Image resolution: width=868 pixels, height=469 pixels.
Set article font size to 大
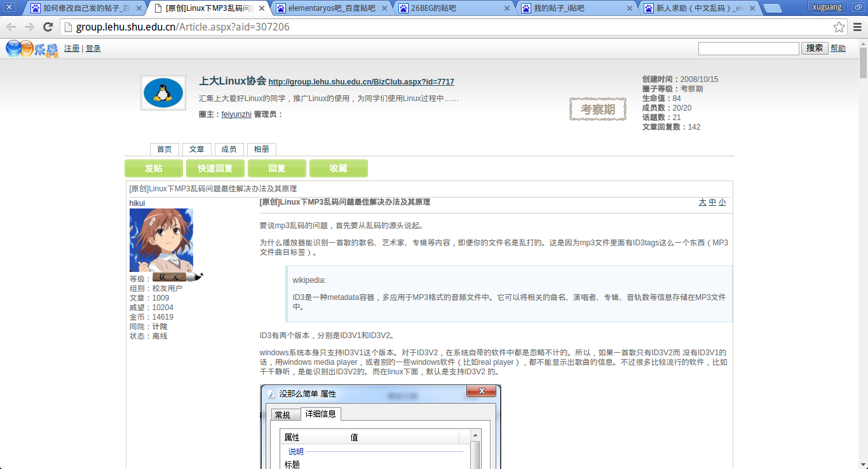703,203
